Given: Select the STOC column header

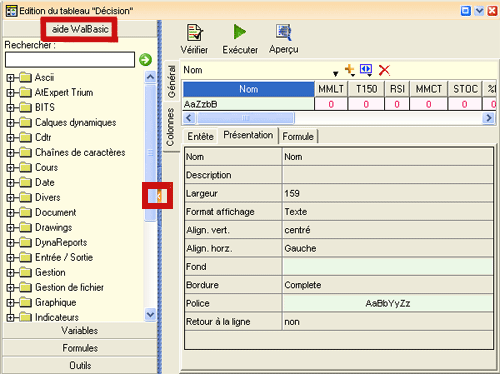Looking at the screenshot, I should (465, 89).
